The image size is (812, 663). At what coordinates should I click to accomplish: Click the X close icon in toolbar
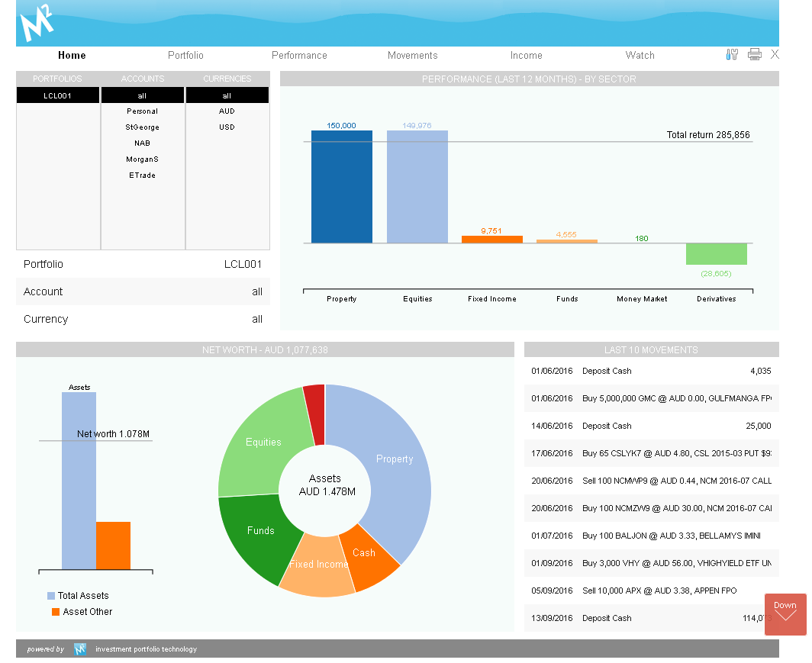click(x=775, y=54)
